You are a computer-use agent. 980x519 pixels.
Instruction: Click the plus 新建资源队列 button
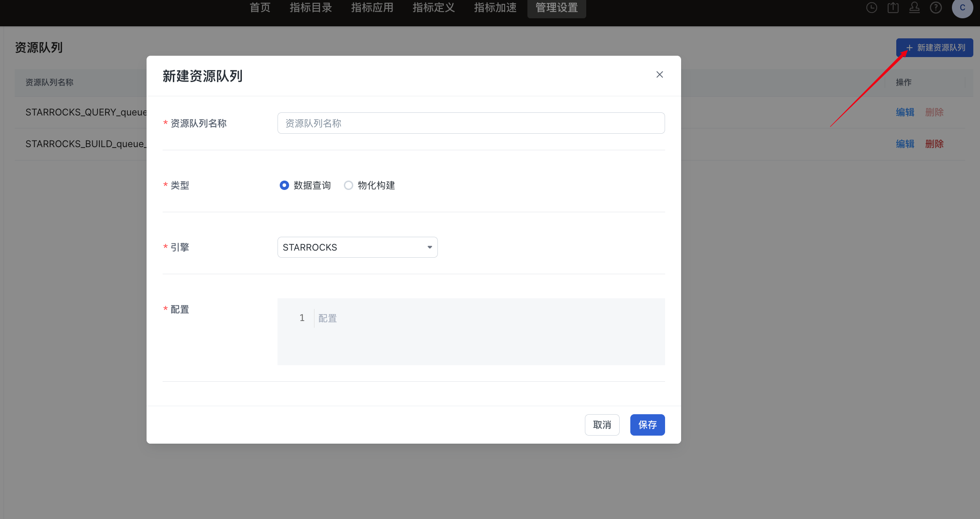[x=935, y=48]
